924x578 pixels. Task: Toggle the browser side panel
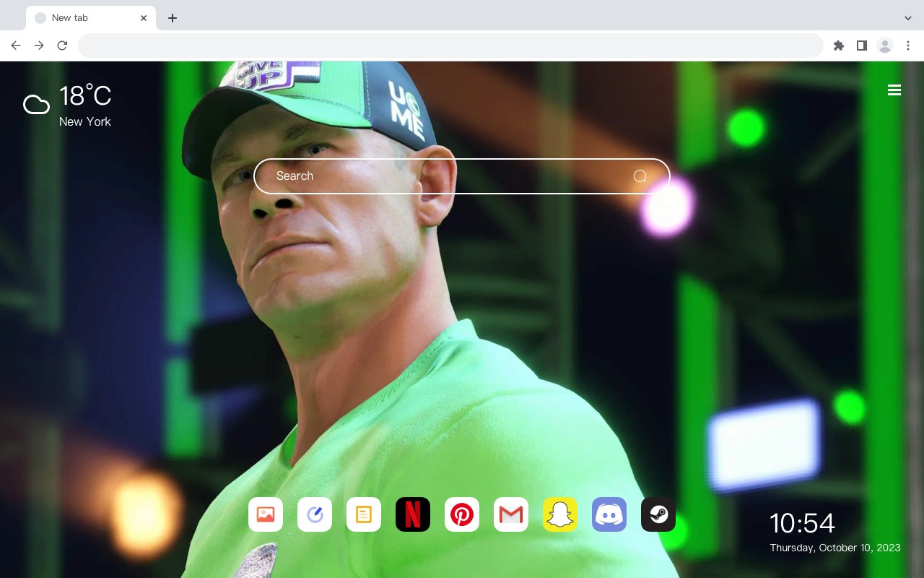pos(861,46)
